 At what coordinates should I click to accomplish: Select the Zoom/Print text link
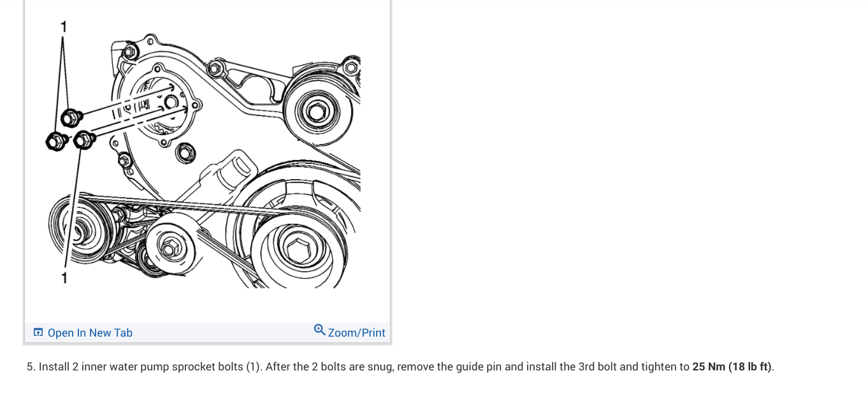click(x=356, y=333)
